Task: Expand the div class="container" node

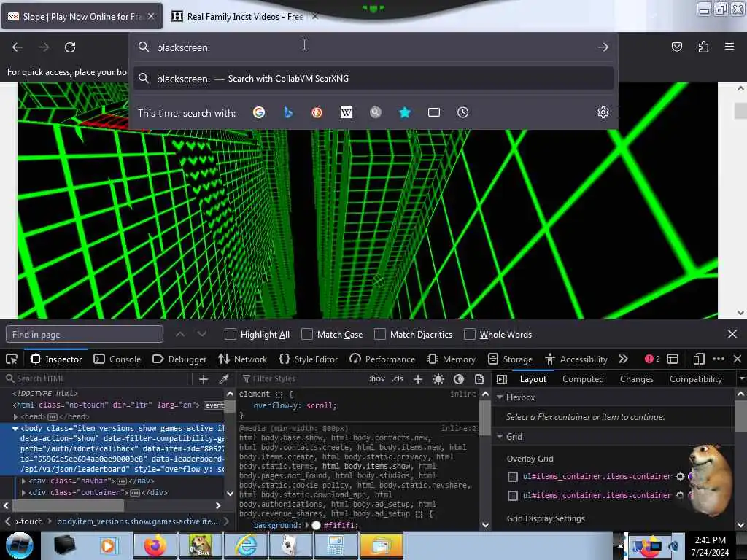Action: [x=23, y=493]
